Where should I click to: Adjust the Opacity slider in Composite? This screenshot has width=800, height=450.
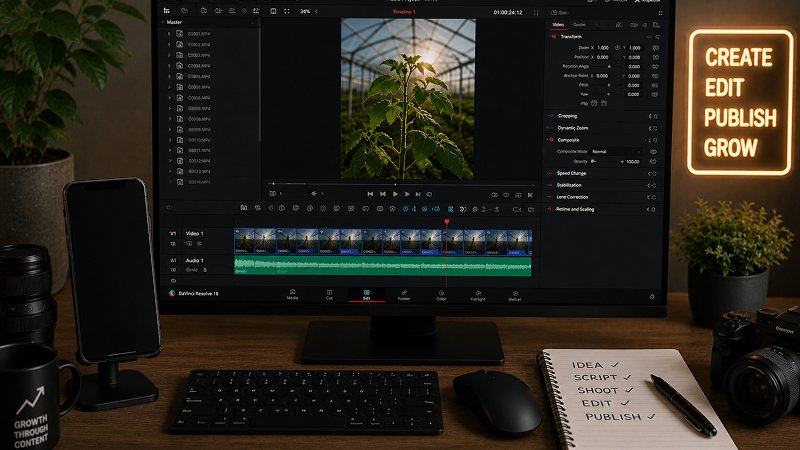point(606,161)
